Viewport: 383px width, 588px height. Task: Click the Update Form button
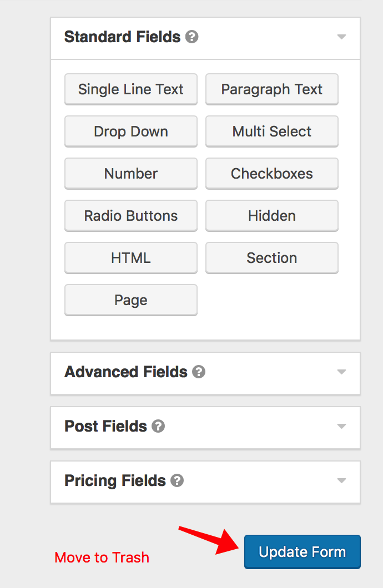click(x=303, y=552)
